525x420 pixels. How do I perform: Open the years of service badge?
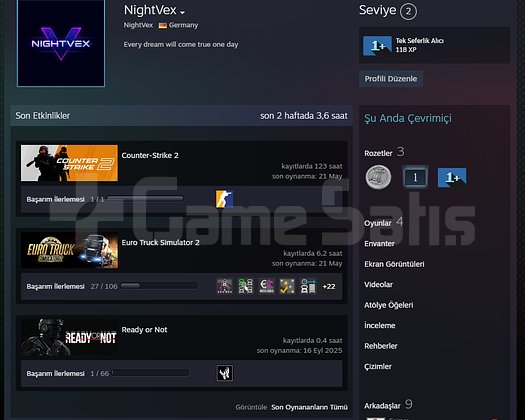coord(415,177)
